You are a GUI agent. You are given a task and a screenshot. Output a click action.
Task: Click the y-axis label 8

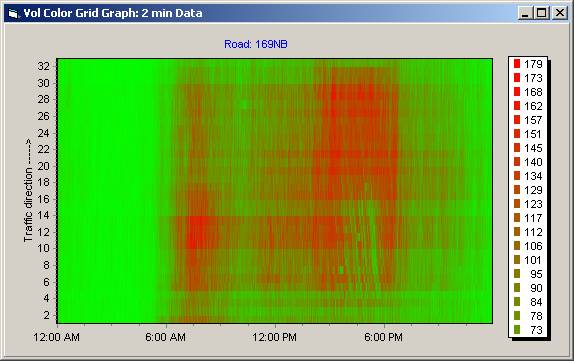(x=46, y=265)
